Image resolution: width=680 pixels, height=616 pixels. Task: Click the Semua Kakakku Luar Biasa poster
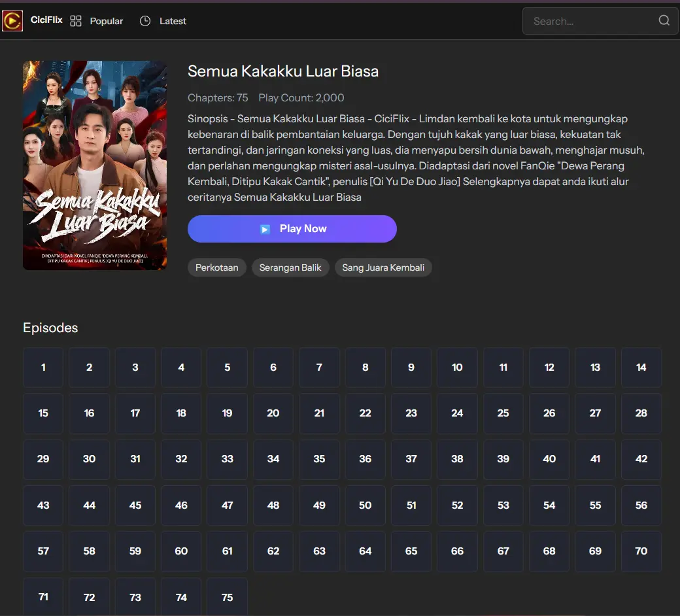point(95,165)
